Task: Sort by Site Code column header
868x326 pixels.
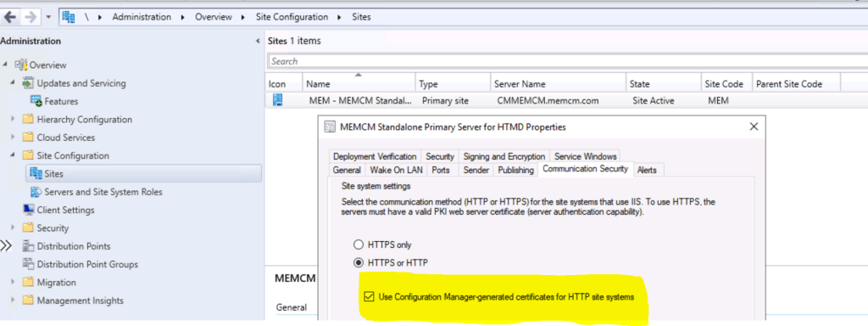Action: pos(726,84)
